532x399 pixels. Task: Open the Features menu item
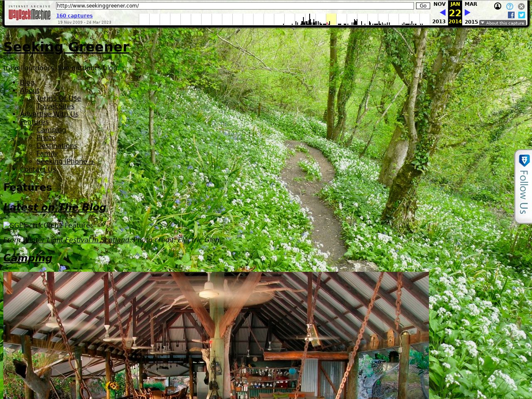click(34, 122)
